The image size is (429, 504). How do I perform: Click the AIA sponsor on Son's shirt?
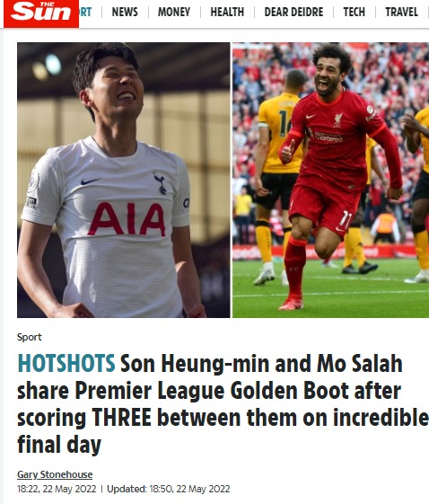[x=127, y=219]
